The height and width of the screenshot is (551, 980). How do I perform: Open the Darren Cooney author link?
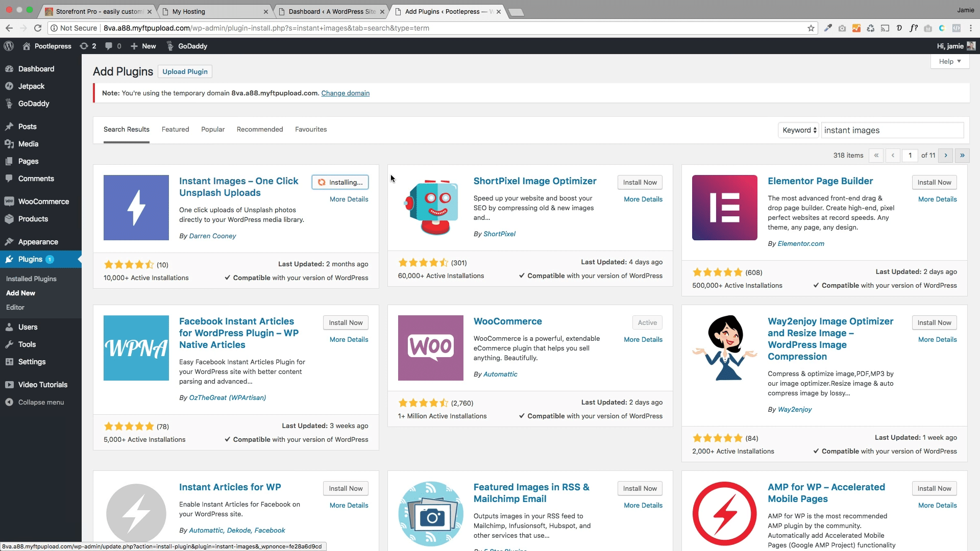[212, 236]
